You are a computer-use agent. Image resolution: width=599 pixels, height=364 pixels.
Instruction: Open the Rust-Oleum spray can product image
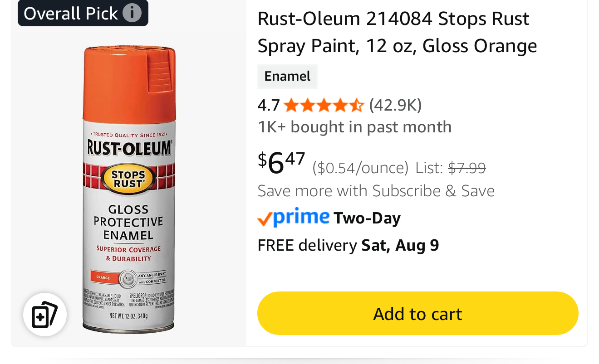point(129,189)
